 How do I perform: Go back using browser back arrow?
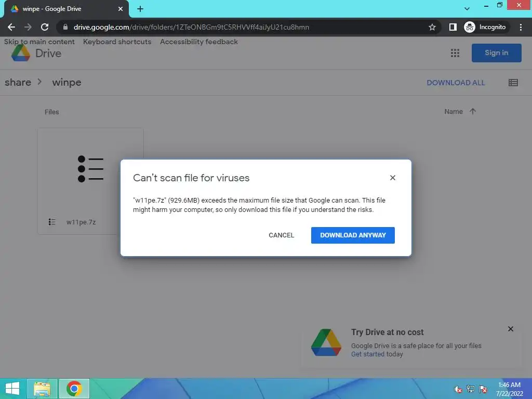(x=11, y=27)
